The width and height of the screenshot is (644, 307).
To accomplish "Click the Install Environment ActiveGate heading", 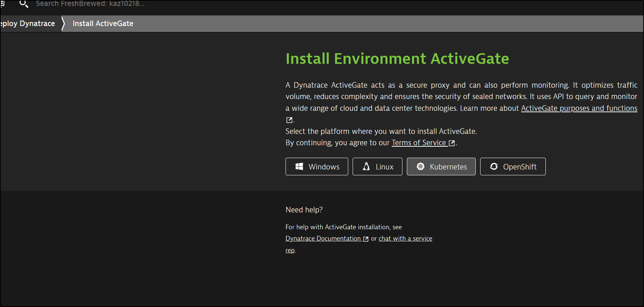I will click(x=397, y=59).
